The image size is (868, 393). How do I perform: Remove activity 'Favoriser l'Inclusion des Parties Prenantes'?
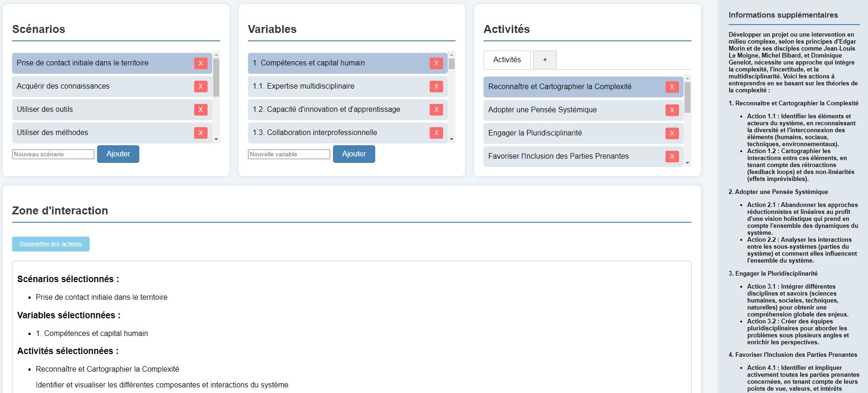(x=672, y=156)
